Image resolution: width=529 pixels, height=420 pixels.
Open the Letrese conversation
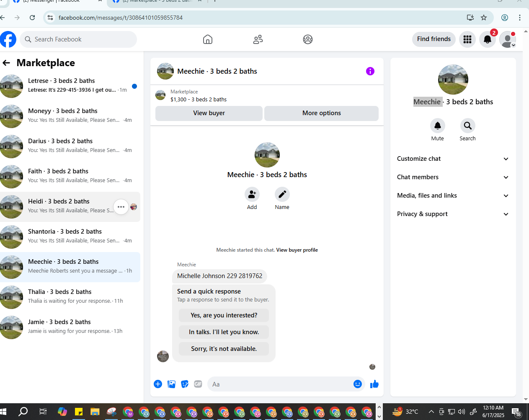point(70,86)
